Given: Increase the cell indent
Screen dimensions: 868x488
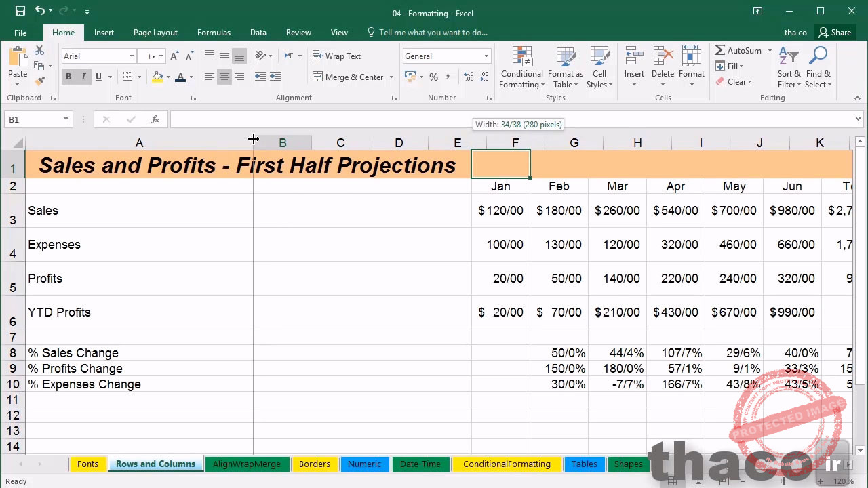Looking at the screenshot, I should (275, 77).
